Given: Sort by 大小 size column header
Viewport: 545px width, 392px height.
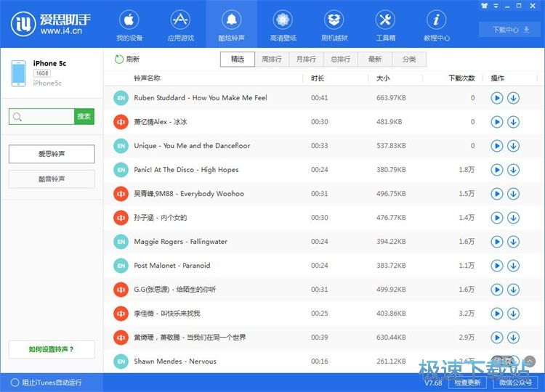Looking at the screenshot, I should point(383,78).
